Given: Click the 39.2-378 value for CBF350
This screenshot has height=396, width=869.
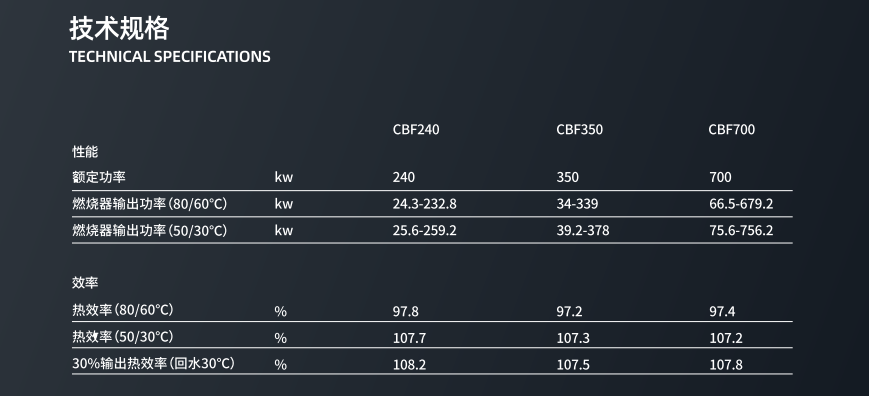Looking at the screenshot, I should [x=582, y=230].
